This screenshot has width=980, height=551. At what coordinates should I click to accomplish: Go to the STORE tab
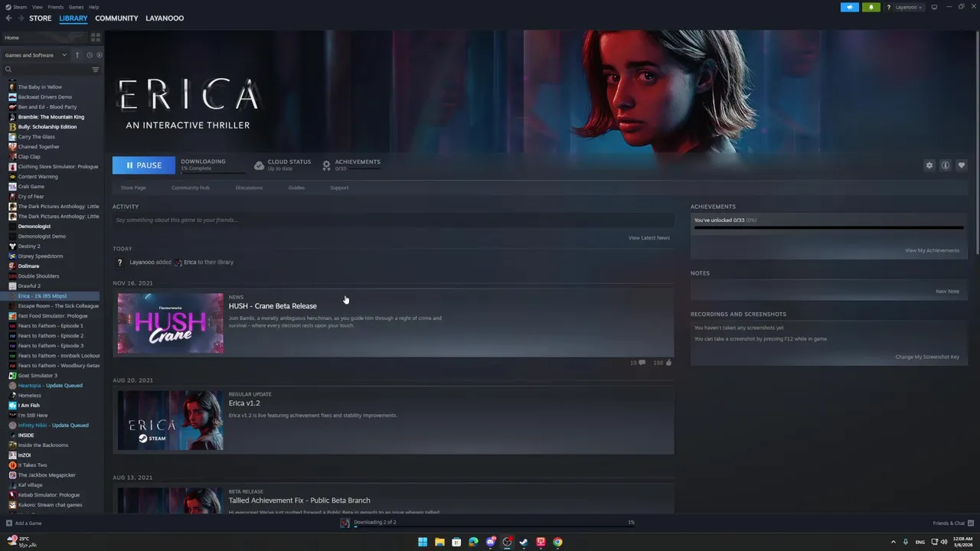pyautogui.click(x=41, y=18)
